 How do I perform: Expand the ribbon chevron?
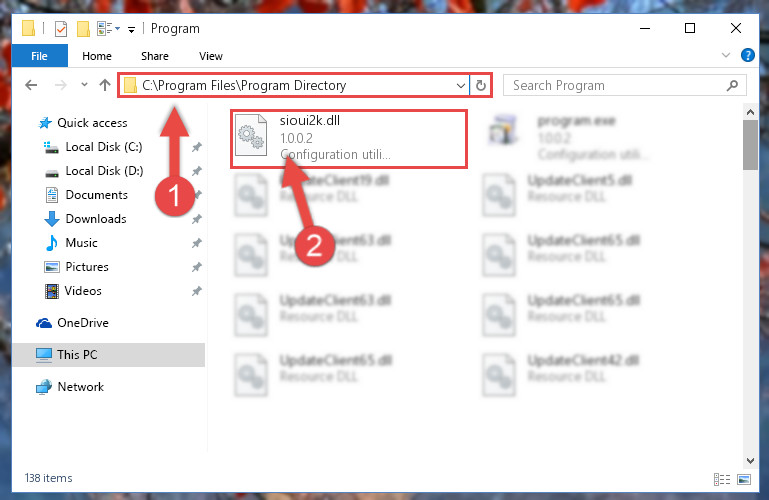(726, 55)
